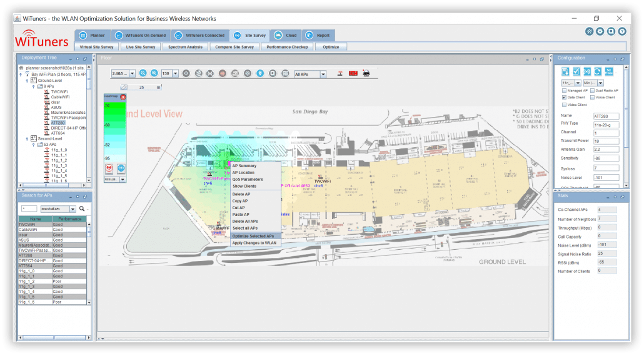The image size is (644, 355).
Task: Click the Virtual Site Survey button
Action: [x=96, y=47]
